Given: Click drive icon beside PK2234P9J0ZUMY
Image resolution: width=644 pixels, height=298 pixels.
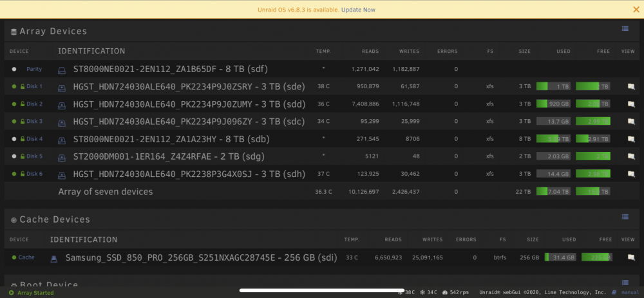Looking at the screenshot, I should 62,106.
